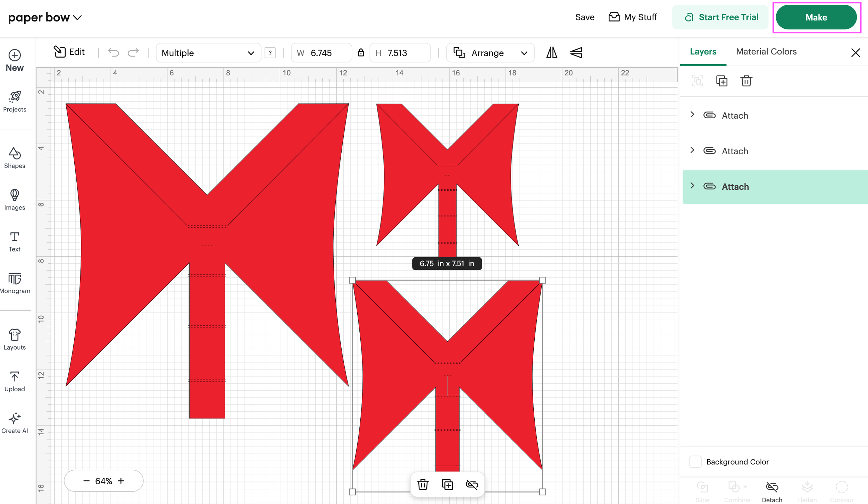
Task: Click the Save button
Action: click(x=584, y=17)
